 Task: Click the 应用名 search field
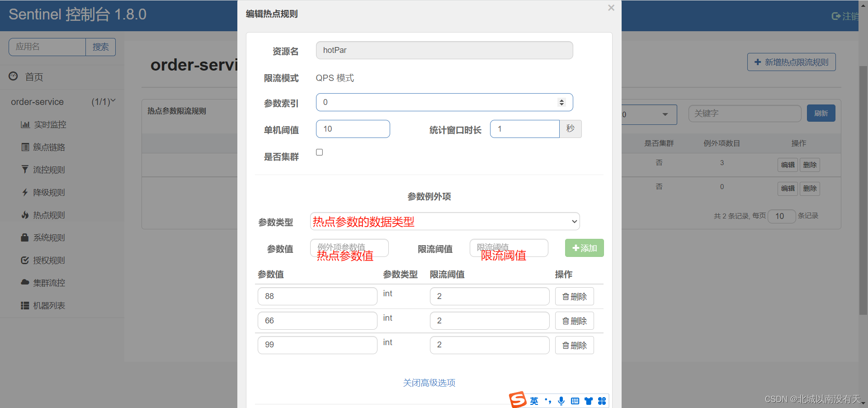coord(47,47)
